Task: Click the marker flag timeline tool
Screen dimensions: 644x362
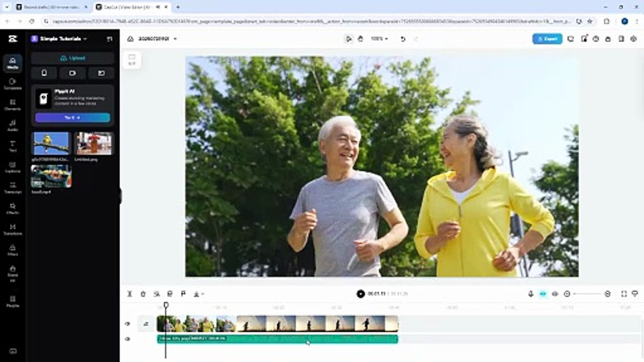Action: pos(183,294)
